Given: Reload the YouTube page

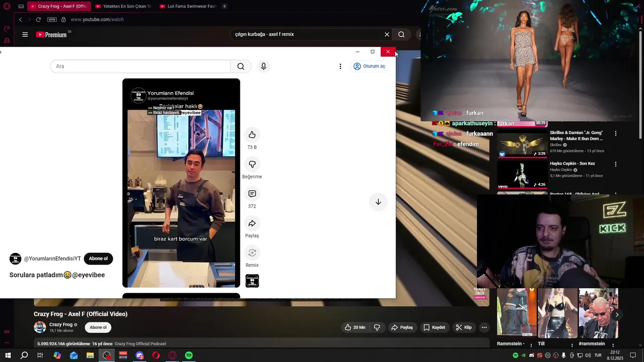Looking at the screenshot, I should (38, 20).
